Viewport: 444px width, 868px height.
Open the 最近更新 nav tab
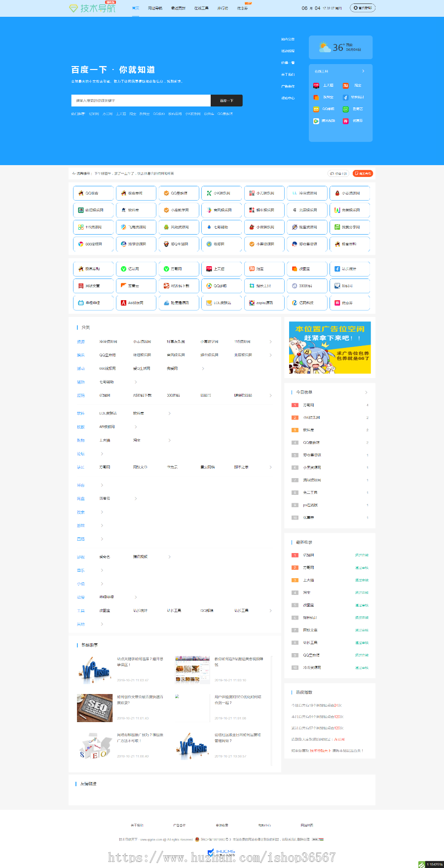(x=178, y=8)
